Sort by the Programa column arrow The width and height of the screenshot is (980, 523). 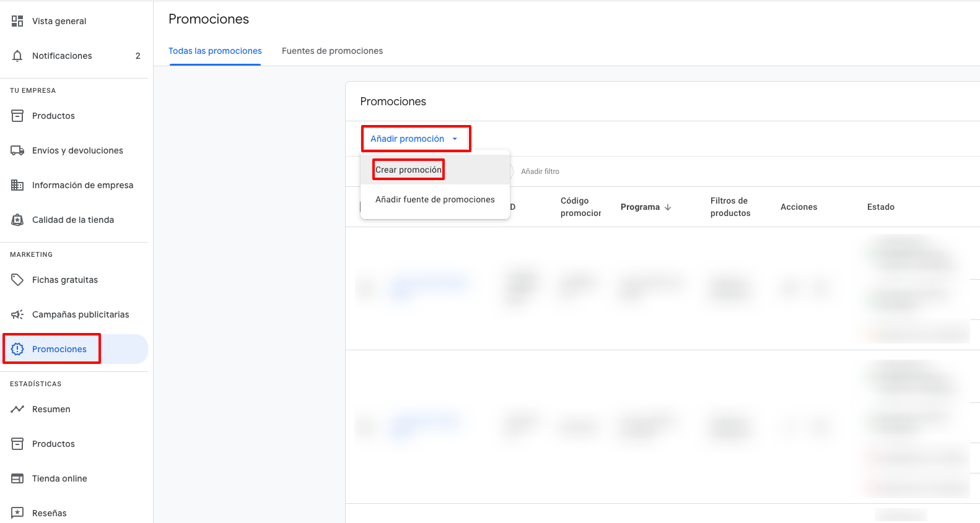click(x=668, y=207)
